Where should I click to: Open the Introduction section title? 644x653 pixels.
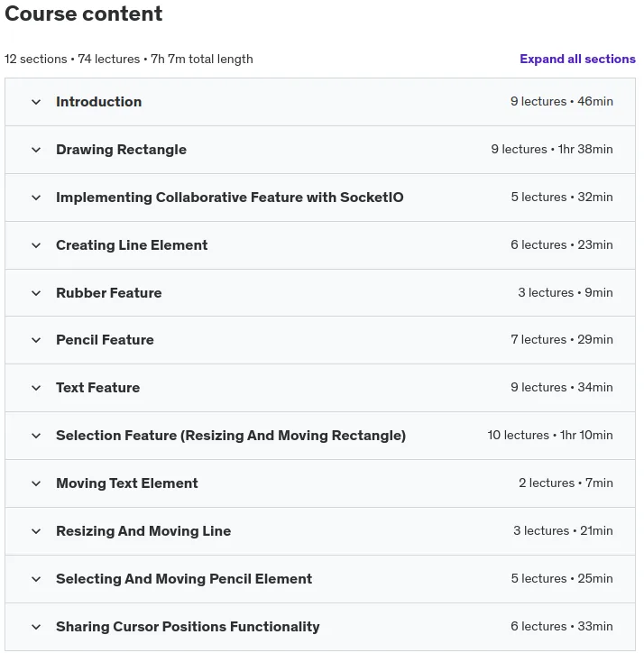click(98, 102)
